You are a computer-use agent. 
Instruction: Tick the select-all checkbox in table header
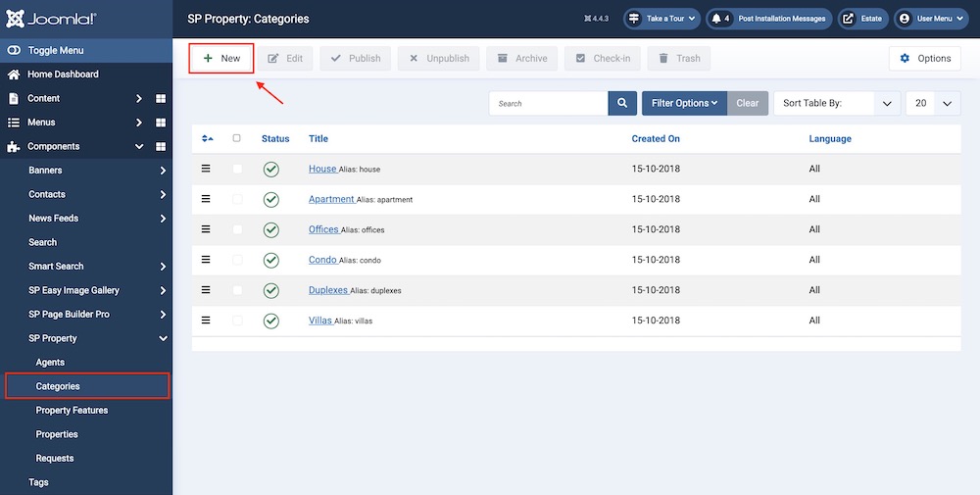click(x=236, y=138)
